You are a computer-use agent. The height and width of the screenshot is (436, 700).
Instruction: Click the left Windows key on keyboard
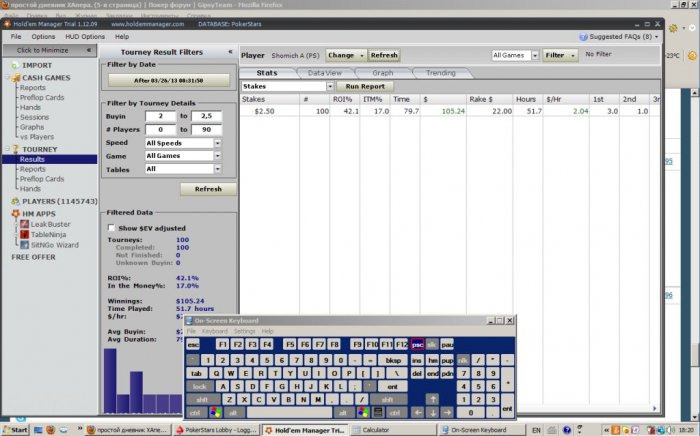click(x=216, y=412)
